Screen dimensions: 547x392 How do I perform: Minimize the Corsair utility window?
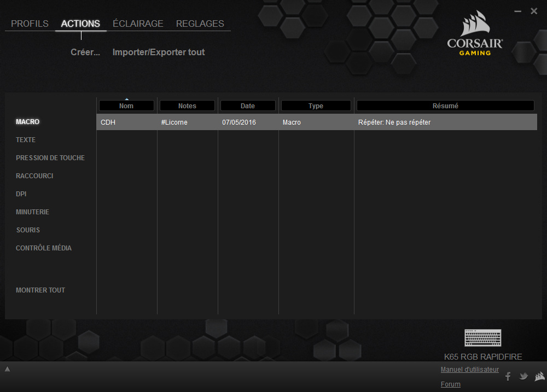tap(518, 11)
